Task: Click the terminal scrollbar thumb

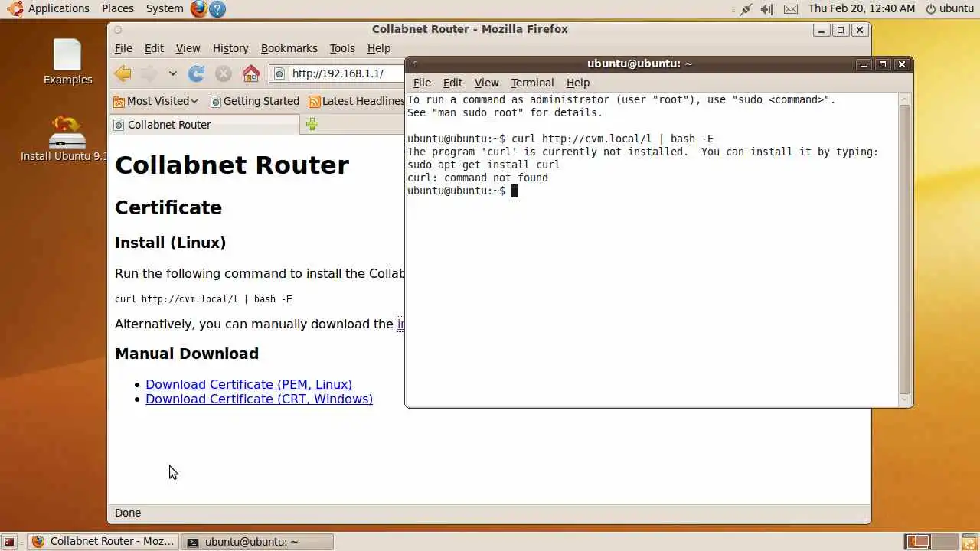Action: tap(905, 249)
